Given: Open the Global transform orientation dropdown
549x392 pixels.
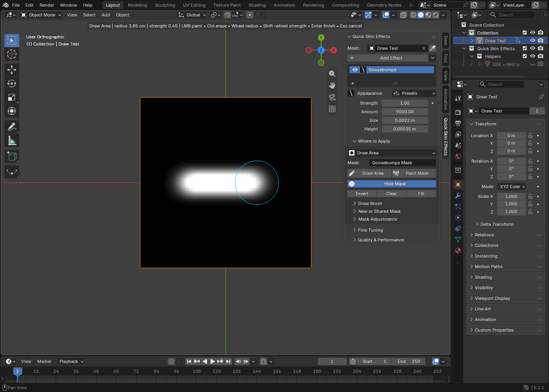Looking at the screenshot, I should click(192, 15).
